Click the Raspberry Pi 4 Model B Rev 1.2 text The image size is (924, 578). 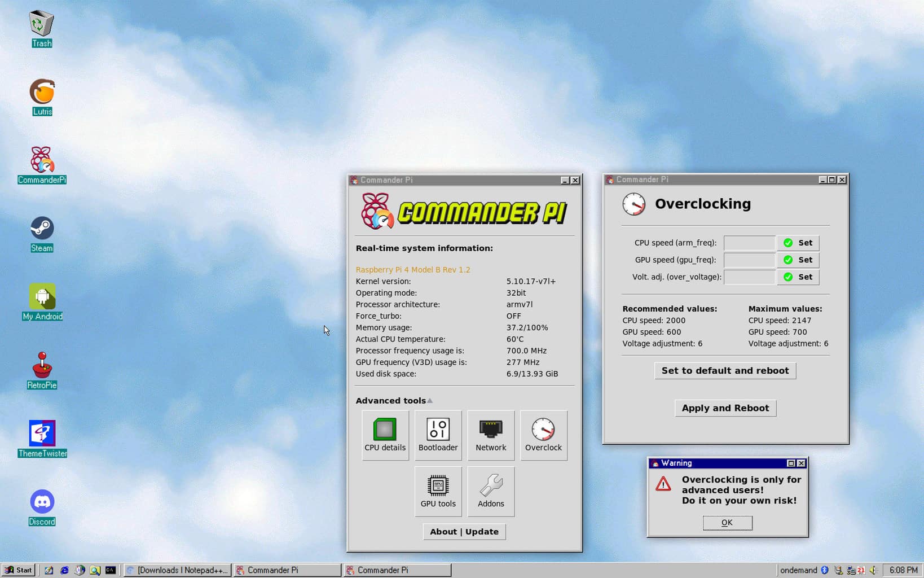pyautogui.click(x=413, y=270)
